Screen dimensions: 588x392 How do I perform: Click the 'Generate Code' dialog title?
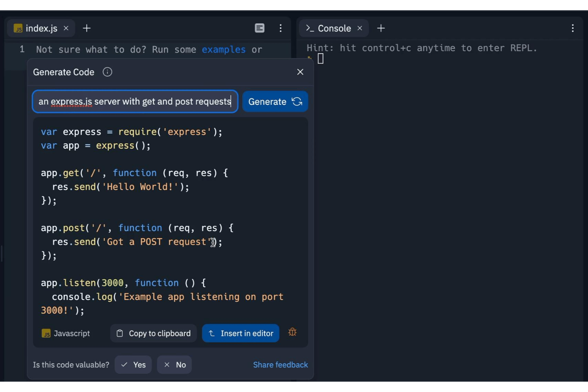point(64,72)
